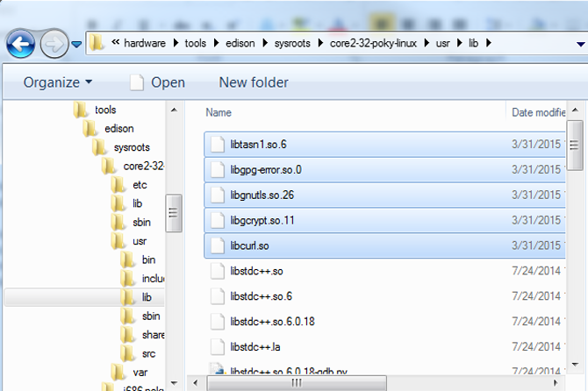Select usr in the address breadcrumb
The height and width of the screenshot is (391, 588).
pyautogui.click(x=442, y=43)
